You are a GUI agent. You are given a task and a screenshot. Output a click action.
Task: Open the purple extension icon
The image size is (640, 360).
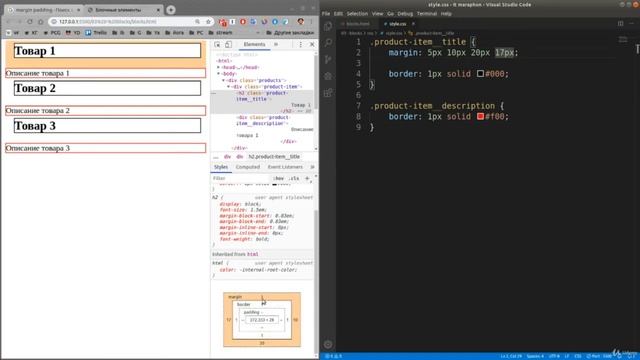coord(264,21)
